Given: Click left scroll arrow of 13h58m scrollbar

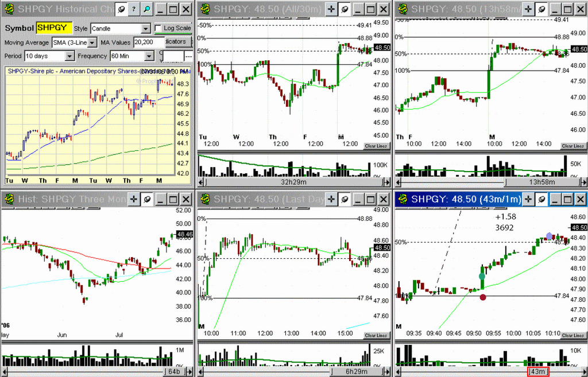Looking at the screenshot, I should (x=399, y=182).
